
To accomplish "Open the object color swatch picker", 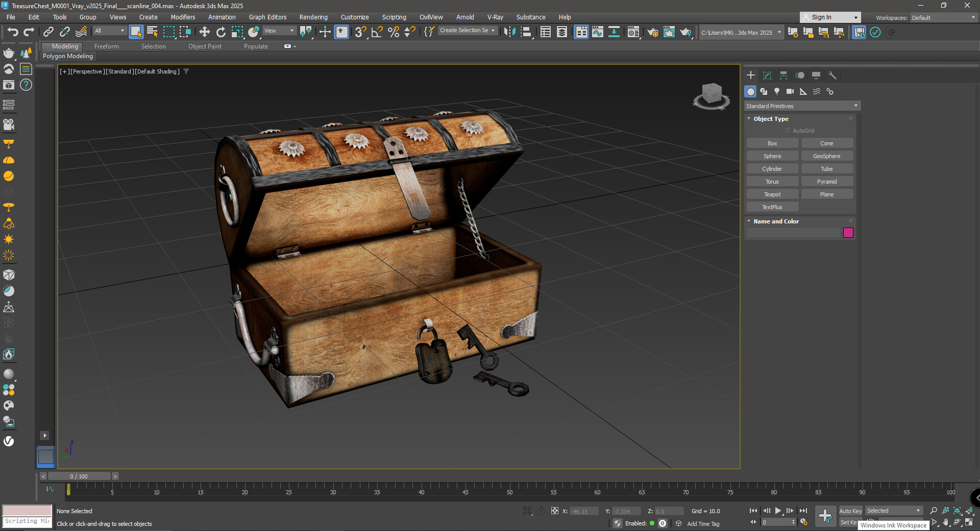I will click(x=848, y=233).
